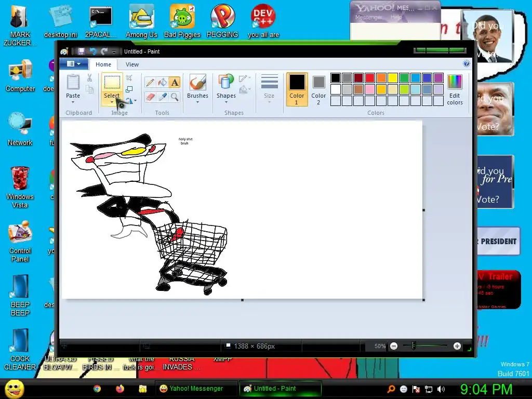Viewport: 532px width, 399px height.
Task: Pick the green color swatch
Action: (404, 78)
